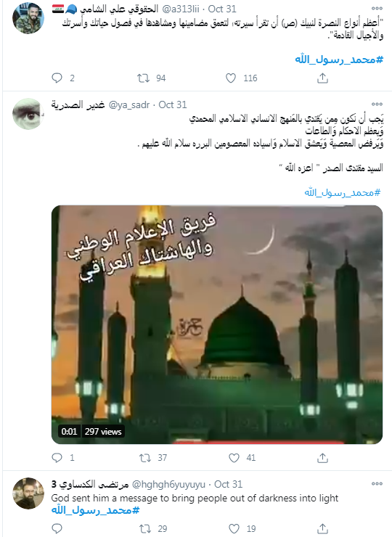Viewport: 392px width, 537px height.
Task: Share the @ya_sadr video tweet
Action: (322, 458)
